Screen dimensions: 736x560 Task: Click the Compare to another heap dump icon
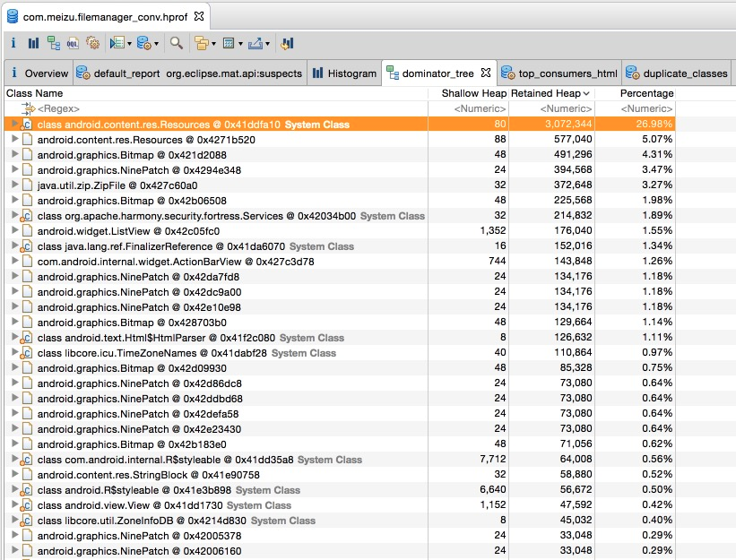click(288, 43)
